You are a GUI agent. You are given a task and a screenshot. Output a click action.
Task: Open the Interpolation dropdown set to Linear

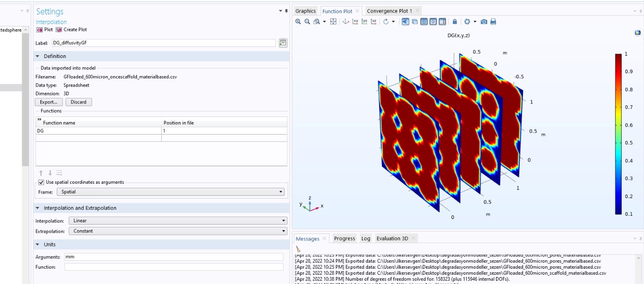pyautogui.click(x=177, y=221)
